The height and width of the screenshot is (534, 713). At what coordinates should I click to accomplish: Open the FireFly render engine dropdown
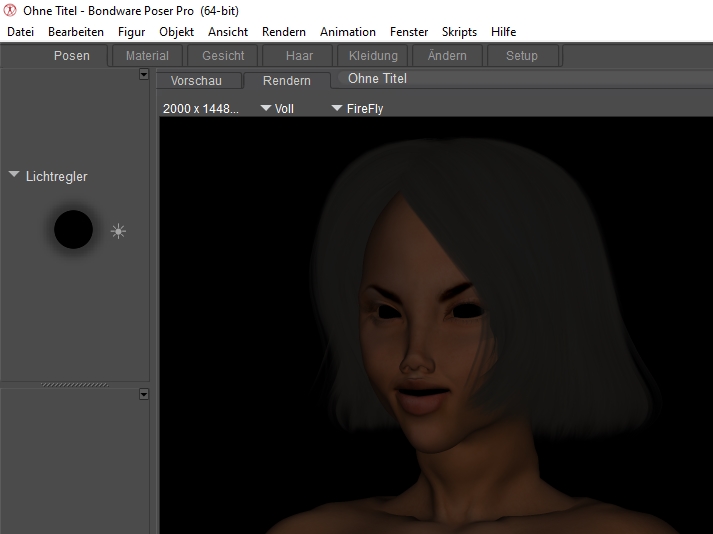tap(357, 108)
